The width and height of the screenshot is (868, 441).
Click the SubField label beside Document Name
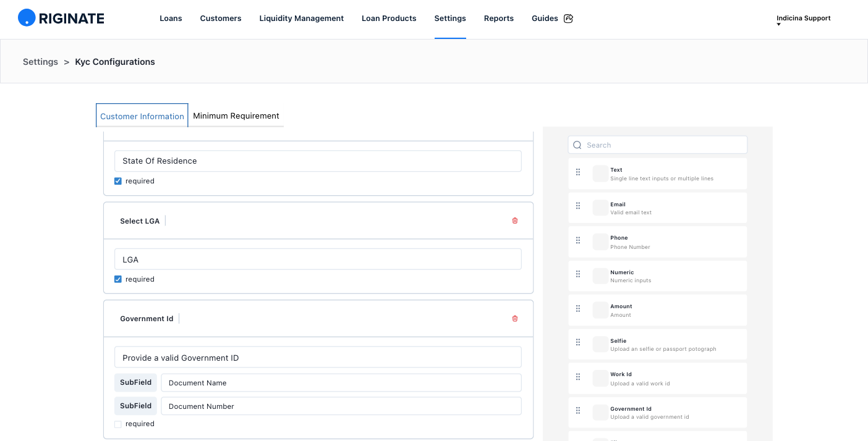pyautogui.click(x=135, y=382)
